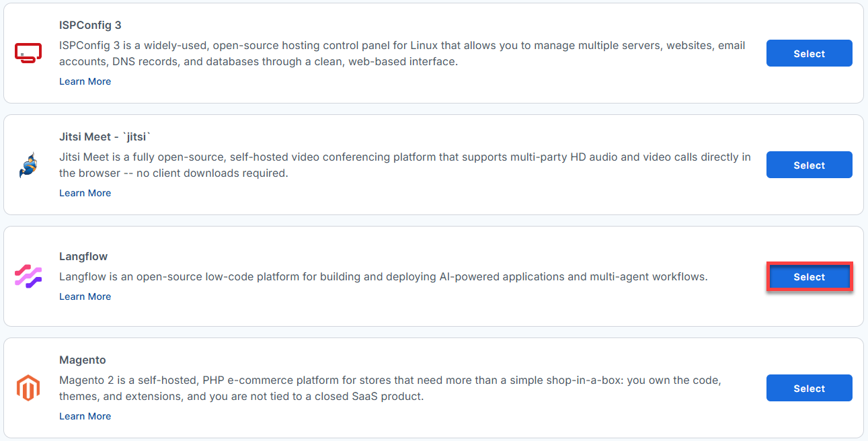
Task: Click the ISPConfig 3 logo icon
Action: click(x=28, y=53)
